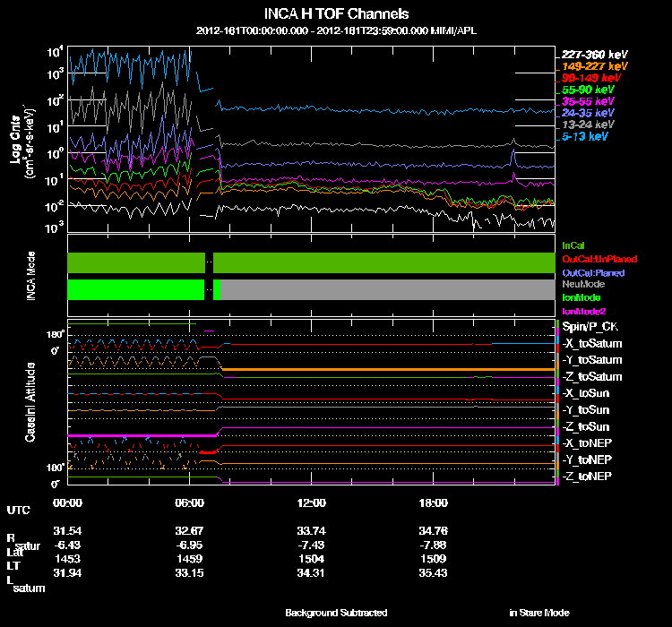
Task: Click the INCA Mode axis label
Action: click(30, 276)
